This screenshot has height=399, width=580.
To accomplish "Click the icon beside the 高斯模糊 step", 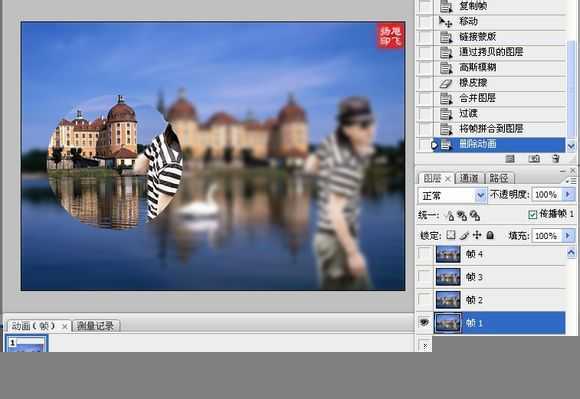I will point(446,68).
